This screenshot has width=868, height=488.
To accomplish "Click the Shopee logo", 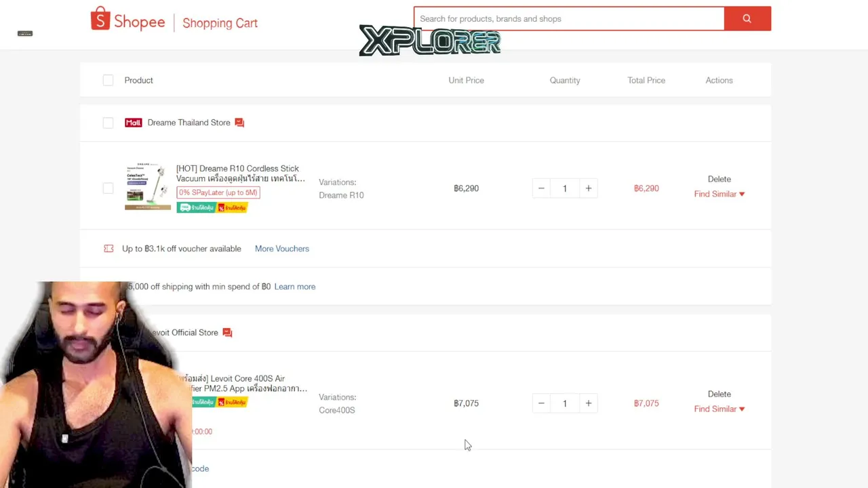I will pyautogui.click(x=127, y=20).
